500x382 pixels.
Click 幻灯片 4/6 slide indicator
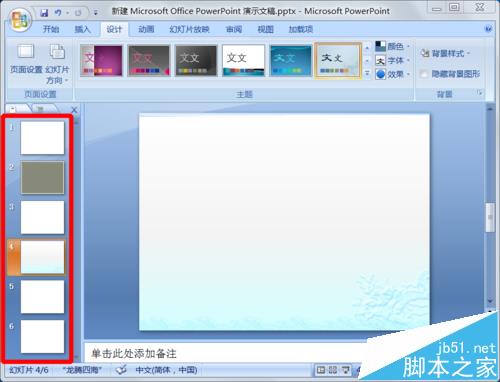tap(29, 370)
